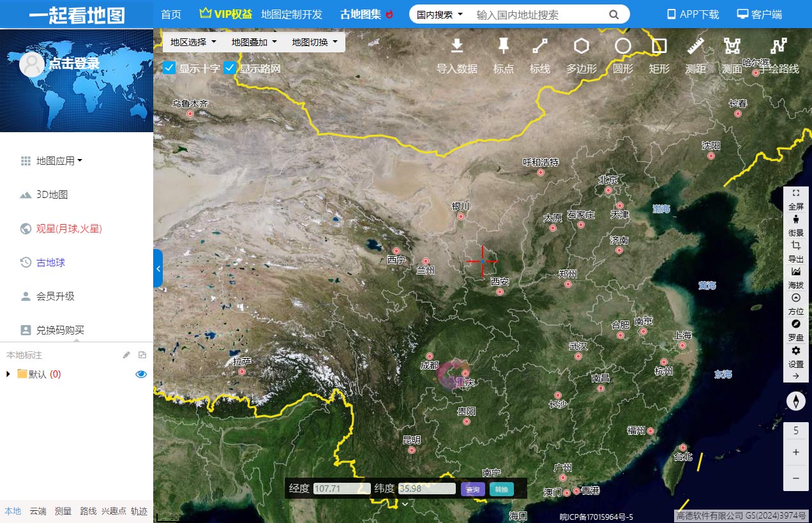The image size is (812, 523).
Task: Click the compass north arrow button
Action: pos(795,401)
